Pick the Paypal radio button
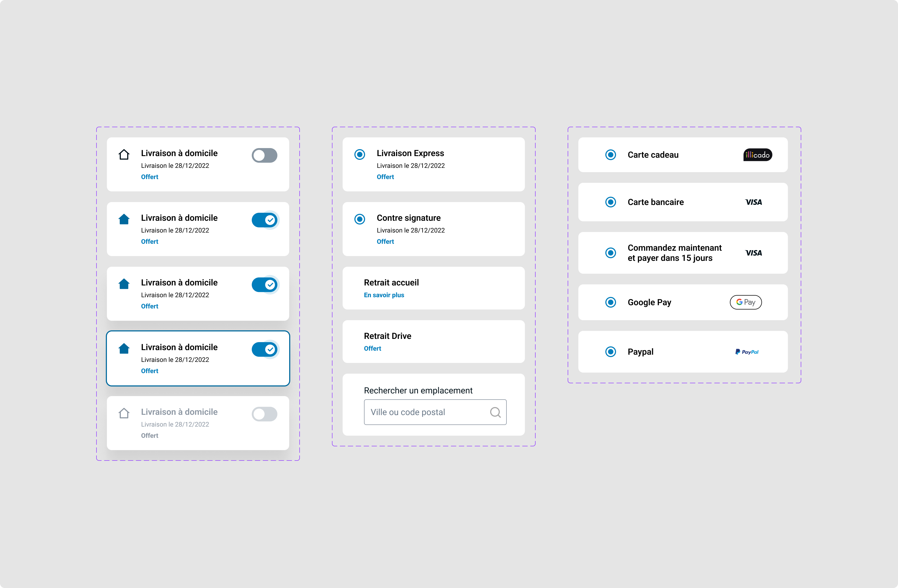898x588 pixels. coord(610,352)
